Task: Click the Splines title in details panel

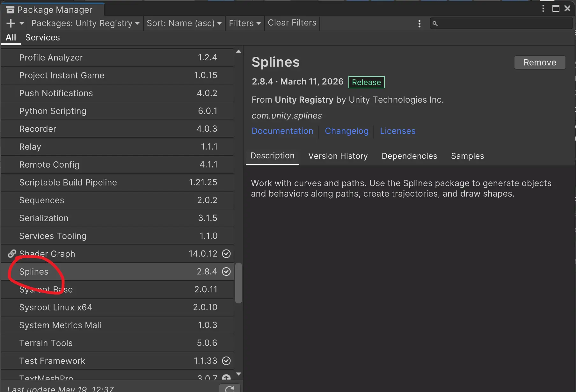Action: click(276, 62)
